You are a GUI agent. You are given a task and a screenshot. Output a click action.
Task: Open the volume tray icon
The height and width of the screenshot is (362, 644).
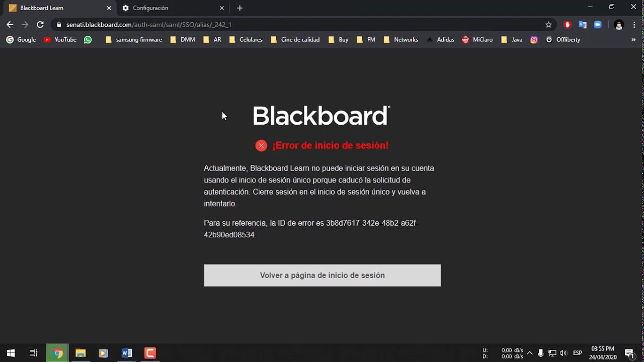click(563, 353)
